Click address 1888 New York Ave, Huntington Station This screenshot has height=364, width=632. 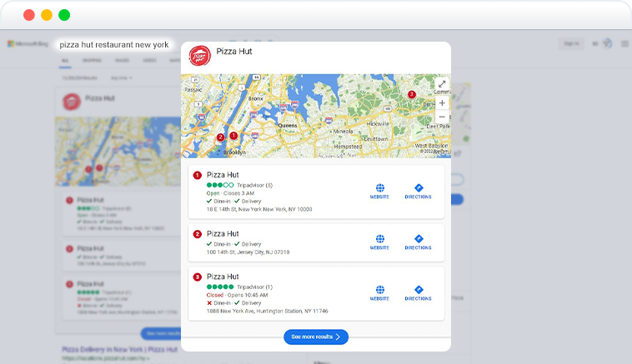[268, 312]
